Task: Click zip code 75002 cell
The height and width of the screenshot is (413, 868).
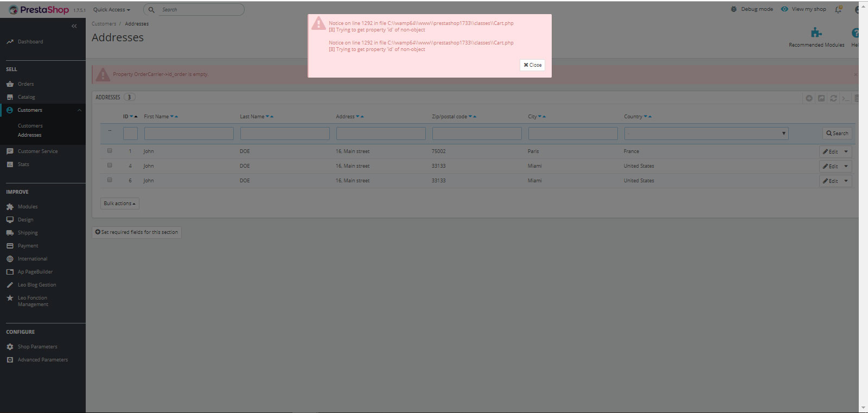Action: coord(438,151)
